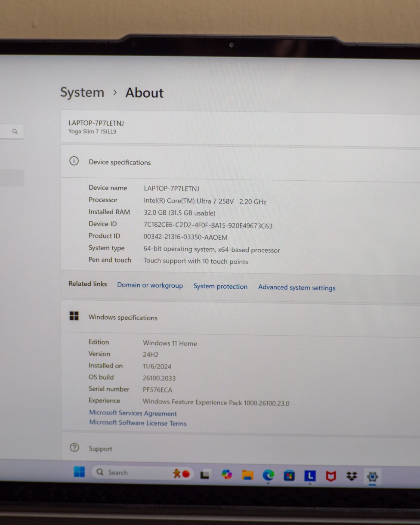Image resolution: width=420 pixels, height=525 pixels.
Task: Select the Pen and touch value text
Action: tap(196, 261)
